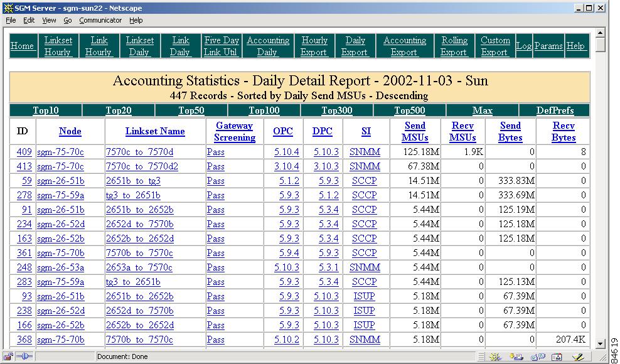This screenshot has height=364, width=620.
Task: Show Top20 records
Action: [x=118, y=110]
